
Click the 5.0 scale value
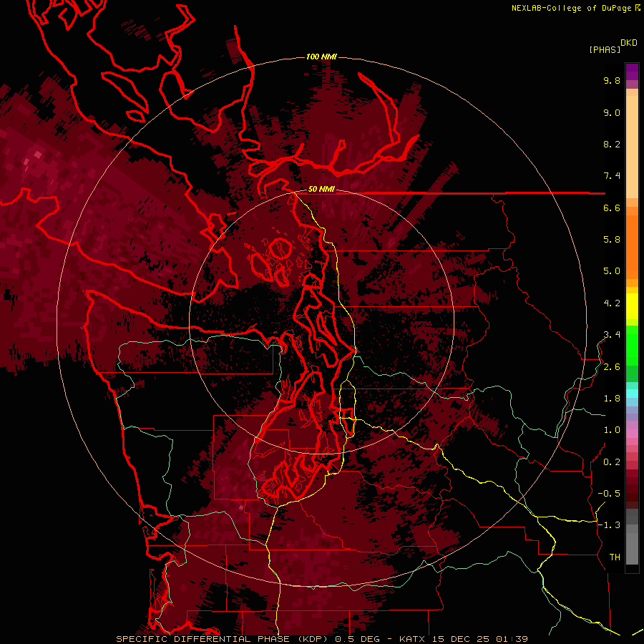click(612, 271)
